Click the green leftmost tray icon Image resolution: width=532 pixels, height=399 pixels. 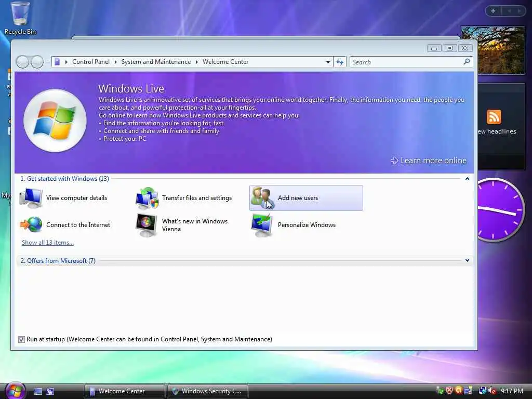(440, 391)
